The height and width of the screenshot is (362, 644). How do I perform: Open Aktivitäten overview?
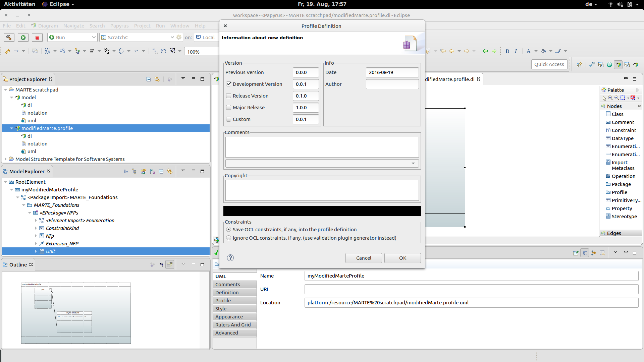tap(19, 4)
